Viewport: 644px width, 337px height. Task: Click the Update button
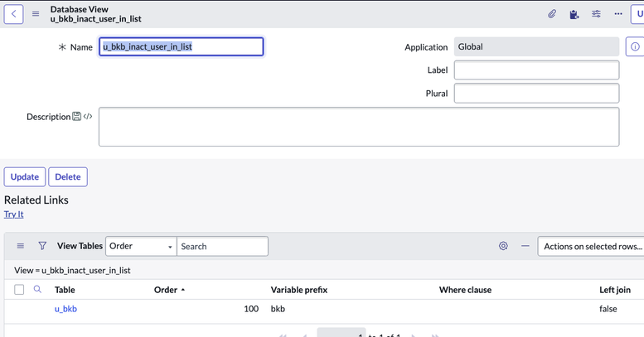click(x=25, y=176)
